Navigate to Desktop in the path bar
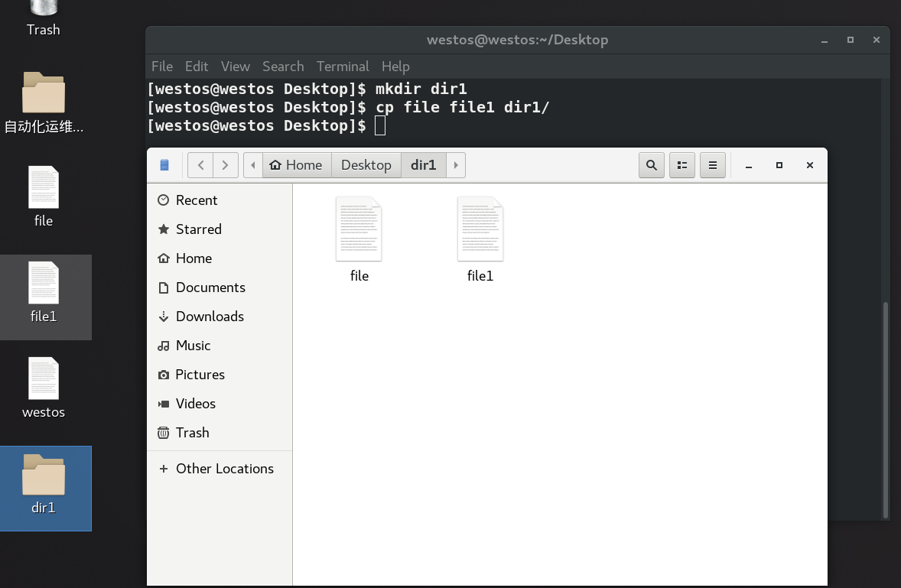The width and height of the screenshot is (901, 588). tap(366, 165)
